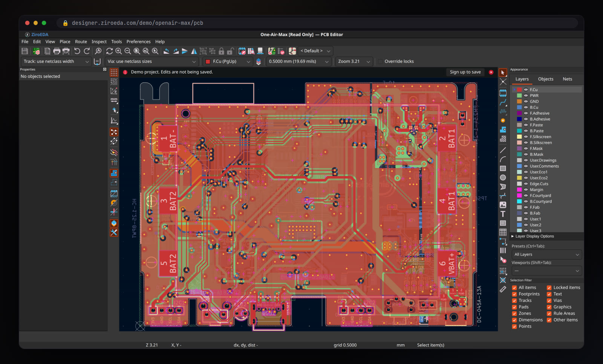The image size is (603, 364).
Task: Select the Add Vias tool
Action: pos(503,120)
